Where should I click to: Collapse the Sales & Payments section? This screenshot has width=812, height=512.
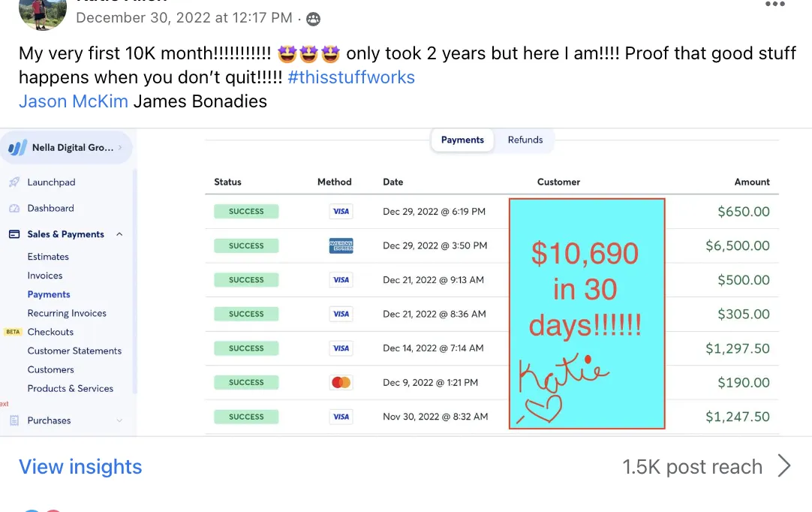pos(119,234)
